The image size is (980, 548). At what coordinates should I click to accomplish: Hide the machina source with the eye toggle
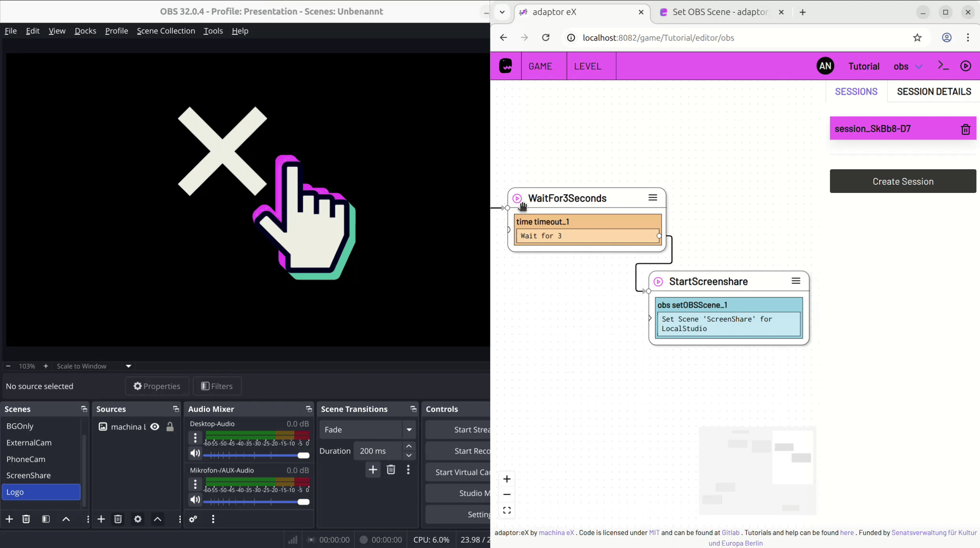click(x=153, y=426)
